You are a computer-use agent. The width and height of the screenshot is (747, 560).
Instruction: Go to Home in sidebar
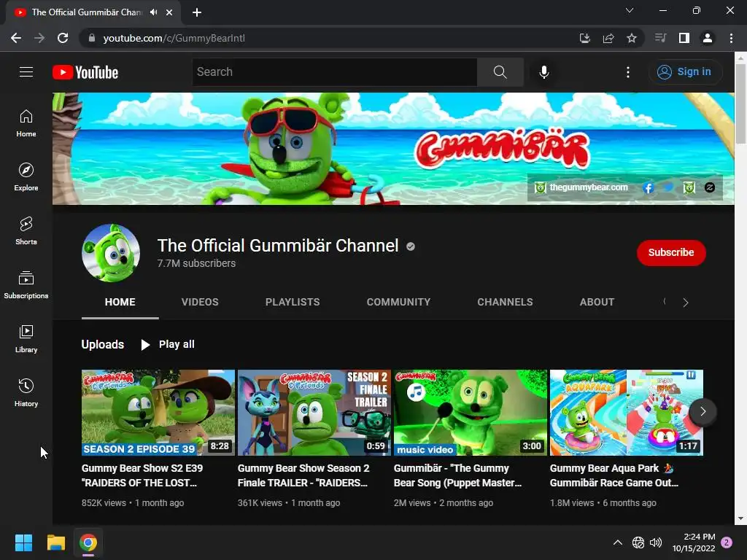tap(26, 123)
